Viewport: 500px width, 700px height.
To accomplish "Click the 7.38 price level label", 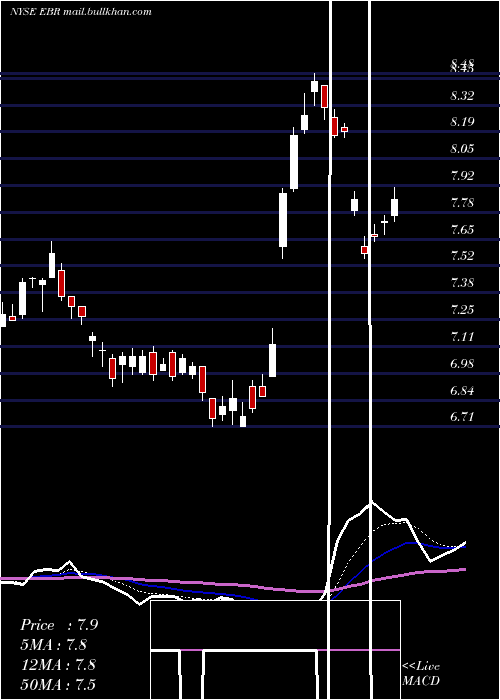I will point(462,283).
